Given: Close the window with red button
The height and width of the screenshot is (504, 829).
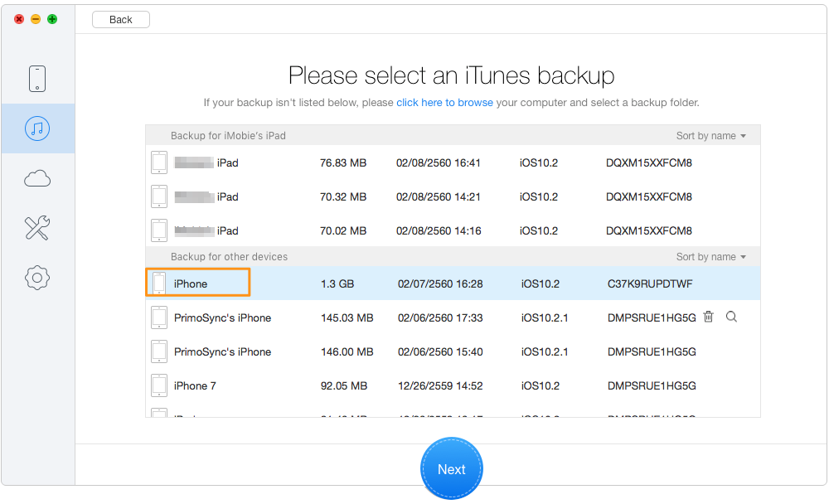Looking at the screenshot, I should pyautogui.click(x=19, y=19).
